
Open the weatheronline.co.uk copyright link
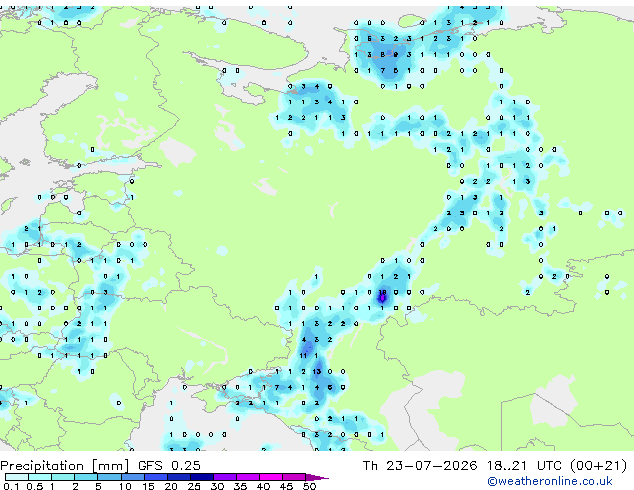point(550,482)
